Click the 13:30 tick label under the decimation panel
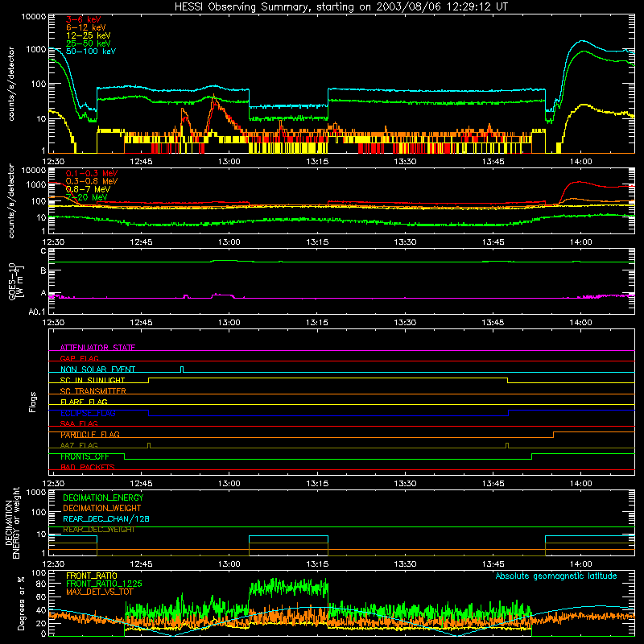Screen dimensions: 644x644 coord(405,564)
